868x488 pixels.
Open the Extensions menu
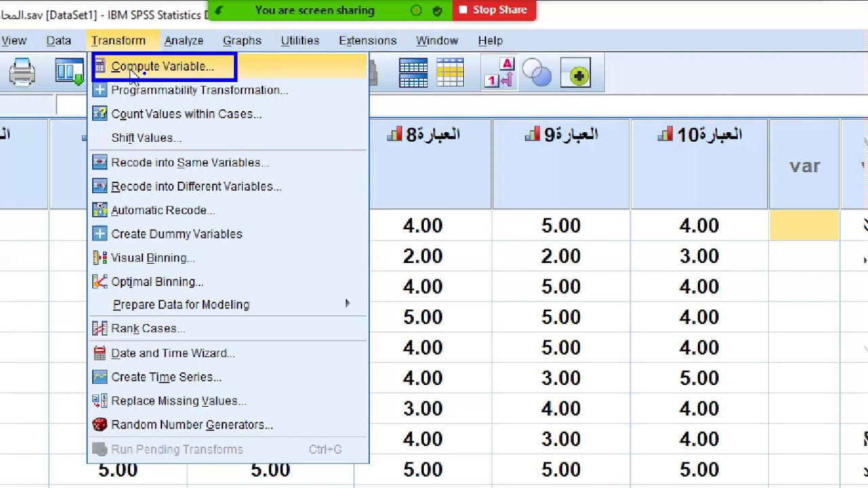(x=368, y=41)
